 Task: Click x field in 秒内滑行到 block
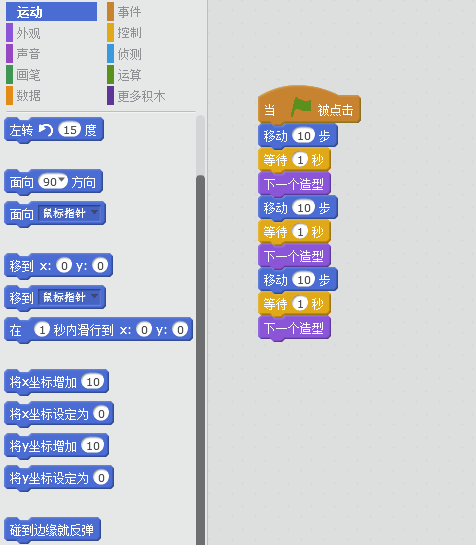(x=144, y=330)
